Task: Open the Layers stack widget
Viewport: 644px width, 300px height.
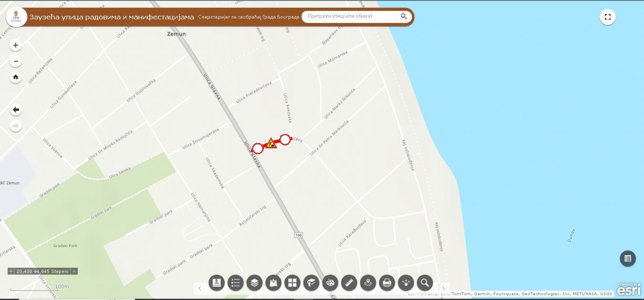Action: tap(254, 283)
